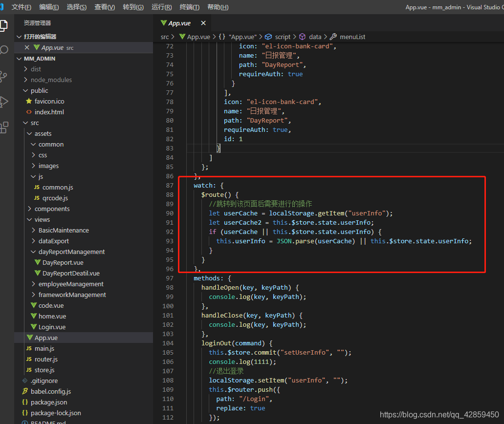504x424 pixels.
Task: Open the 转到(G) menu
Action: [x=133, y=7]
